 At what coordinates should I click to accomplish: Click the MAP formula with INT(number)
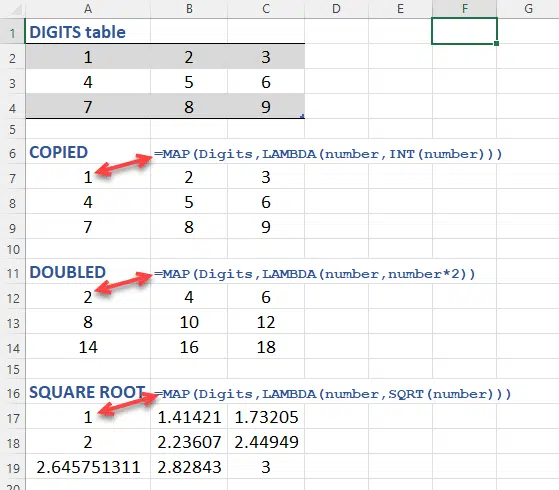(328, 154)
